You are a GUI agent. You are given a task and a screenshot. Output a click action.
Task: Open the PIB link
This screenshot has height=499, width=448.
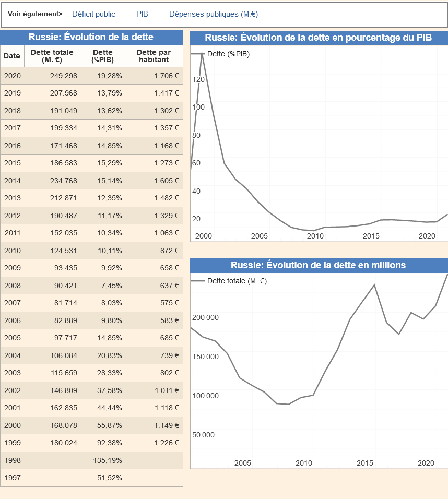[x=142, y=14]
